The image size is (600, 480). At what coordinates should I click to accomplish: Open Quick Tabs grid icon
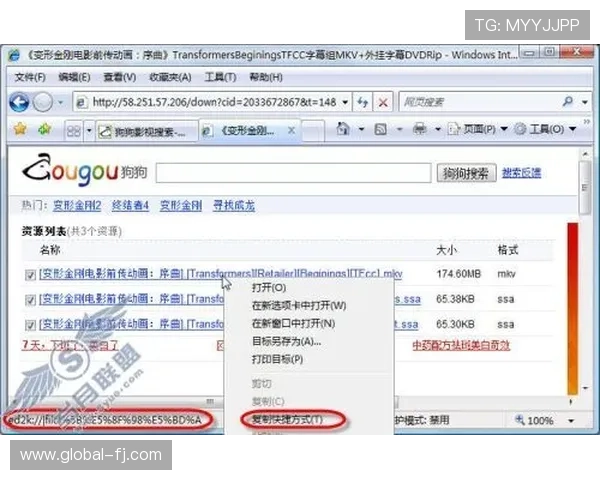click(73, 131)
